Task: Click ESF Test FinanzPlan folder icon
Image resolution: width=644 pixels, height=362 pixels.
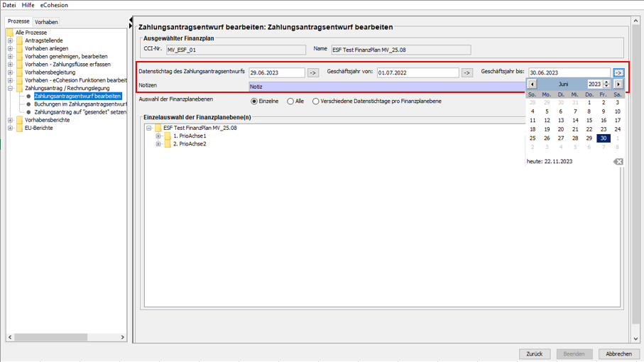Action: pos(158,128)
